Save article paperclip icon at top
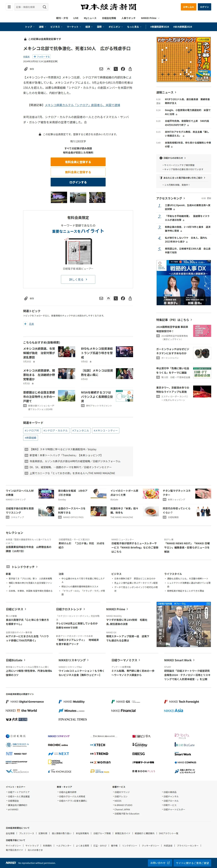The image size is (217, 868). (x=26, y=69)
